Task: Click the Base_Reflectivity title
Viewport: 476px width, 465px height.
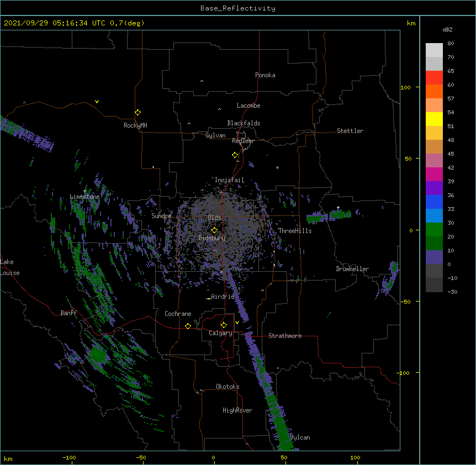Action: tap(238, 8)
